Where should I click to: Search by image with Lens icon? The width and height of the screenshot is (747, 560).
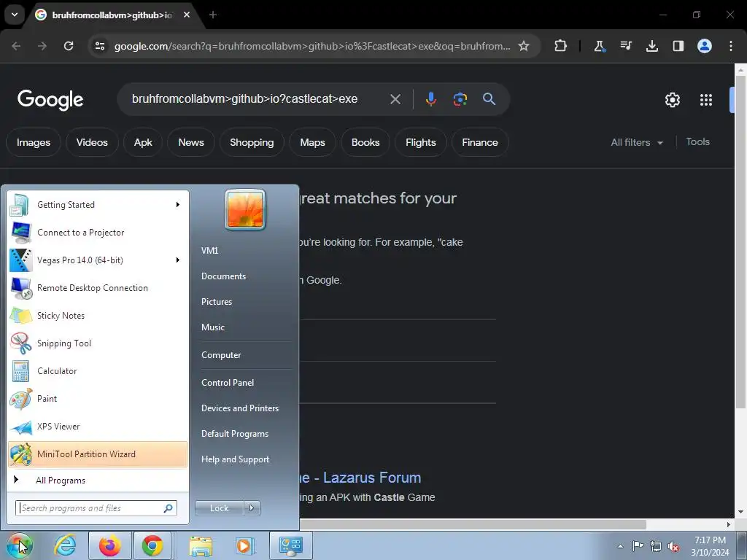[460, 99]
